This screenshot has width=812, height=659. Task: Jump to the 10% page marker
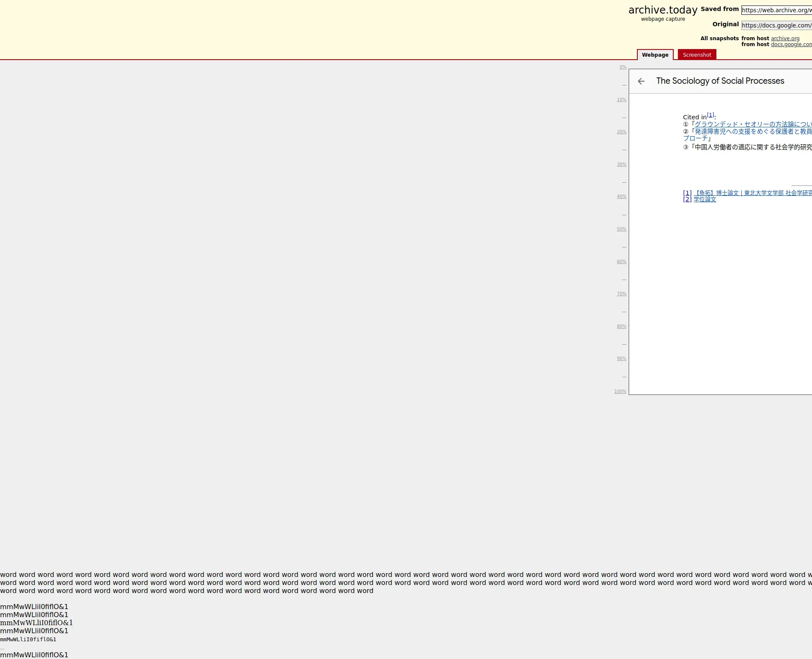(621, 99)
